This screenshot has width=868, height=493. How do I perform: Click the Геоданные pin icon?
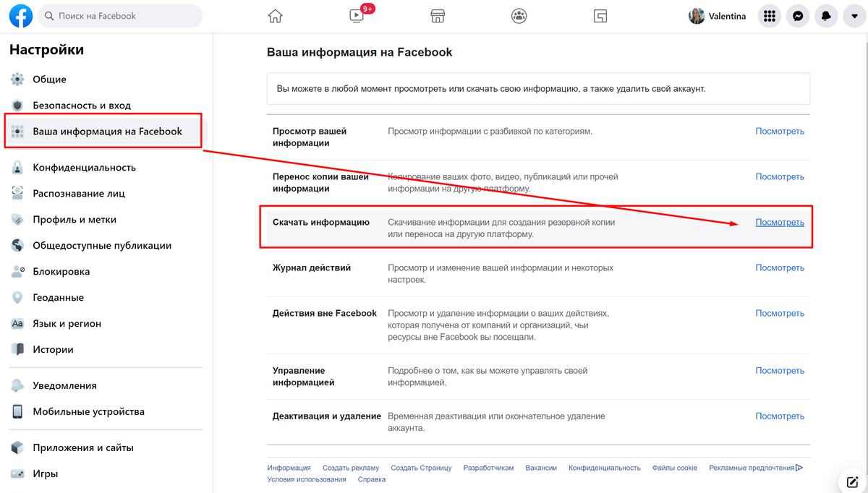pyautogui.click(x=18, y=298)
